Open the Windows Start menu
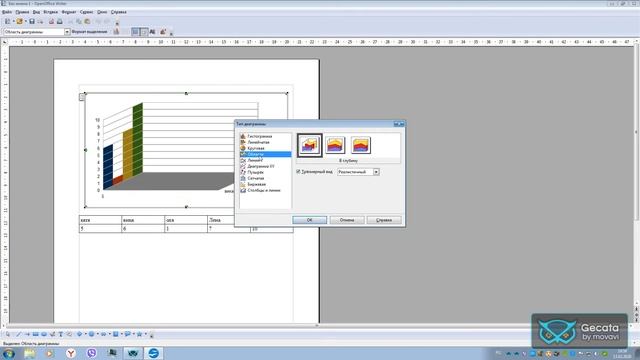 click(9, 353)
